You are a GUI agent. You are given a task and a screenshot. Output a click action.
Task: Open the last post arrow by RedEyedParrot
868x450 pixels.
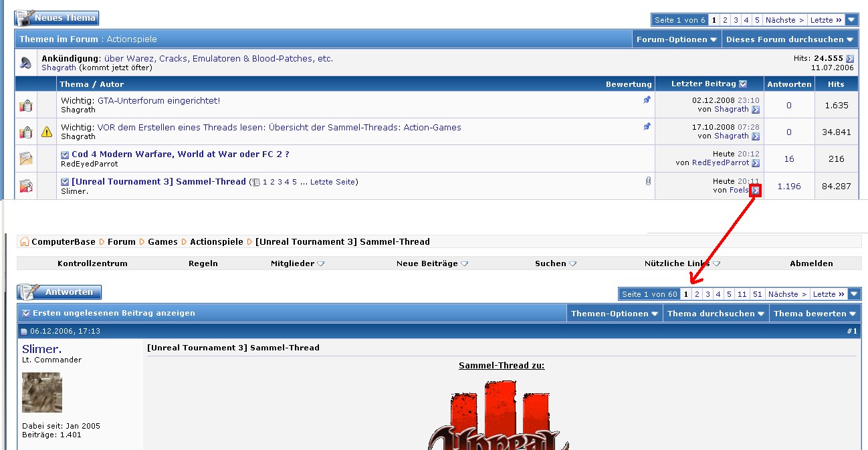[x=756, y=163]
